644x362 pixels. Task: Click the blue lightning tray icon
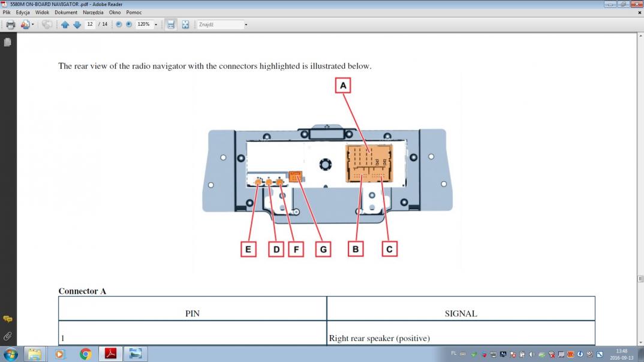(580, 354)
